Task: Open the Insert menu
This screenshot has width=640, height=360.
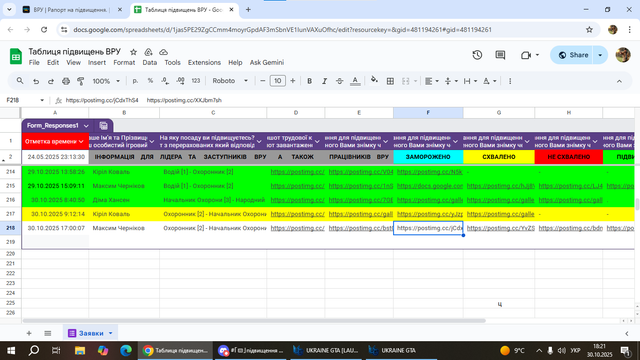Action: click(x=97, y=62)
